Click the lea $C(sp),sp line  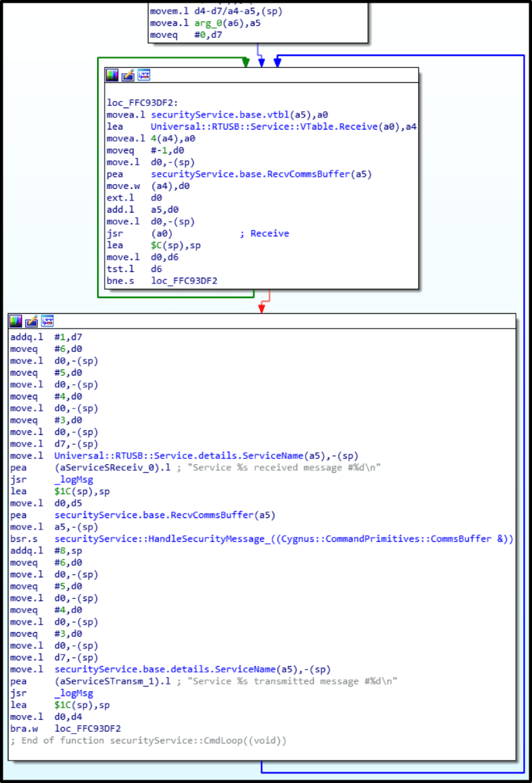[154, 245]
